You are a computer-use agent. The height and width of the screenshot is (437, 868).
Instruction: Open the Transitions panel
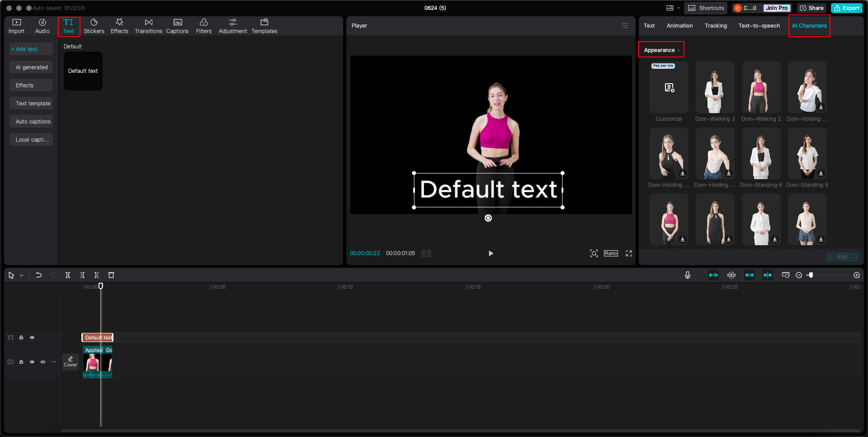tap(148, 26)
